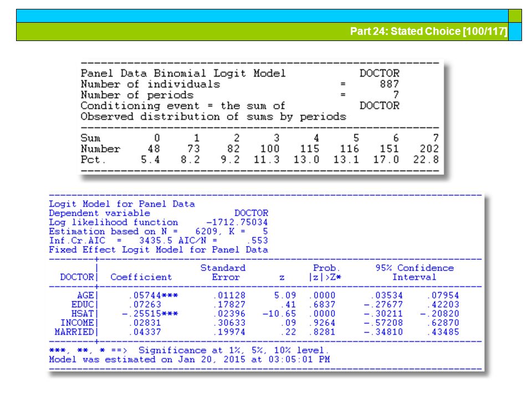Click the HSAT coefficient -.25515***
The image size is (532, 399).
[150, 314]
